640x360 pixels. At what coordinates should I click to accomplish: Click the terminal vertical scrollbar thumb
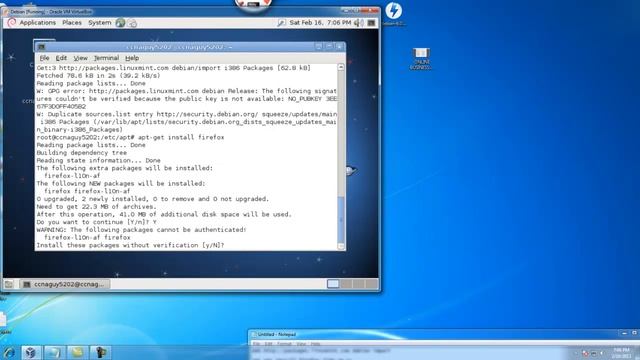click(341, 220)
